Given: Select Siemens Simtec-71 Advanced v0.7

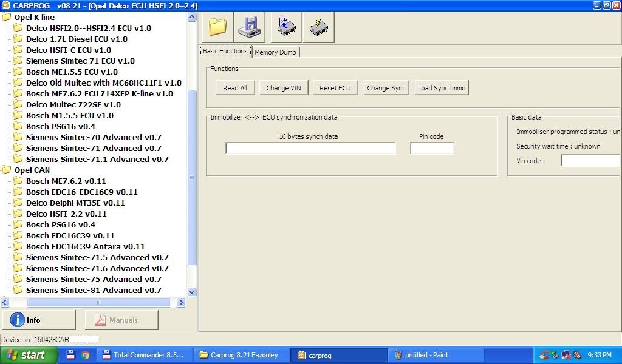Looking at the screenshot, I should 94,148.
